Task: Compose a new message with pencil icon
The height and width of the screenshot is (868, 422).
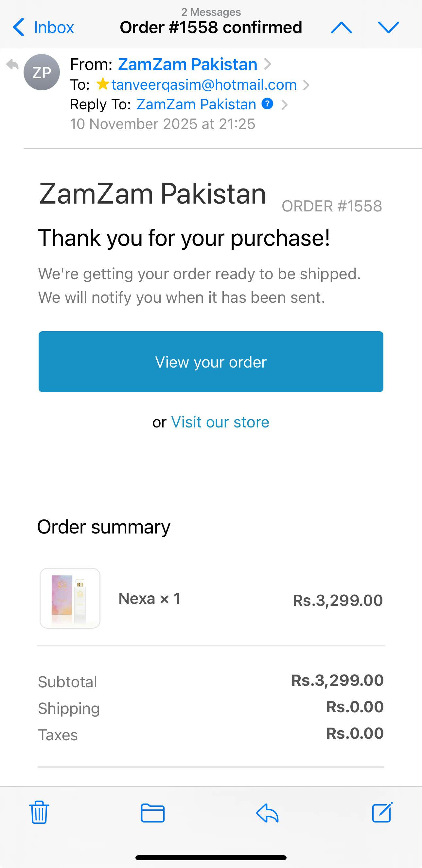Action: click(x=382, y=812)
